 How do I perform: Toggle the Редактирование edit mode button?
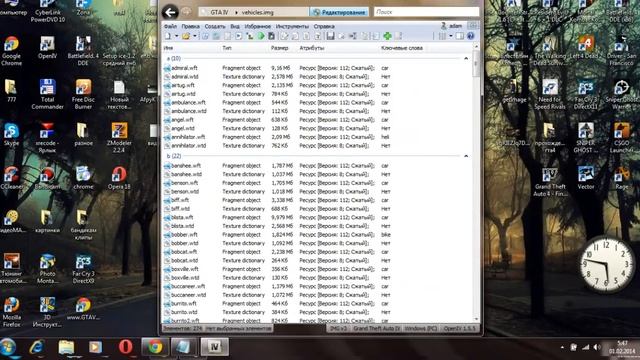[339, 12]
